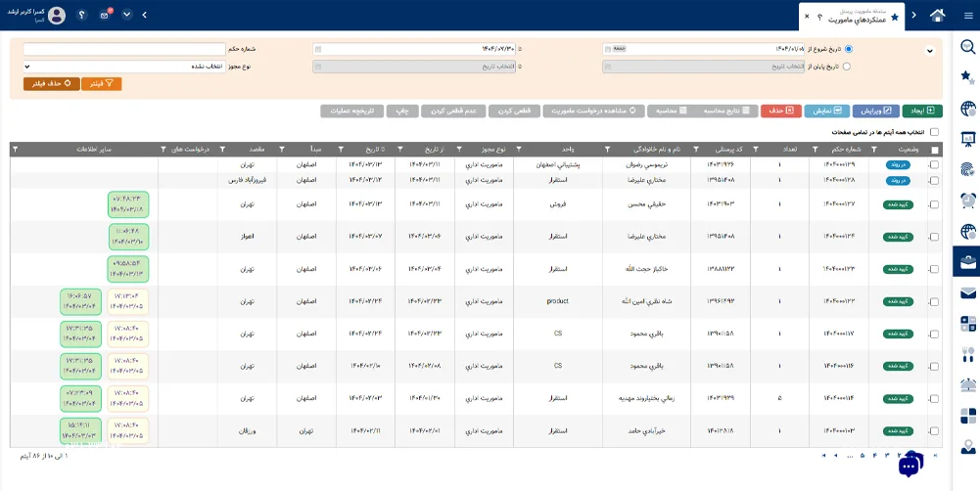Open the messages icon with red badge
The width and height of the screenshot is (980, 491).
[x=105, y=15]
